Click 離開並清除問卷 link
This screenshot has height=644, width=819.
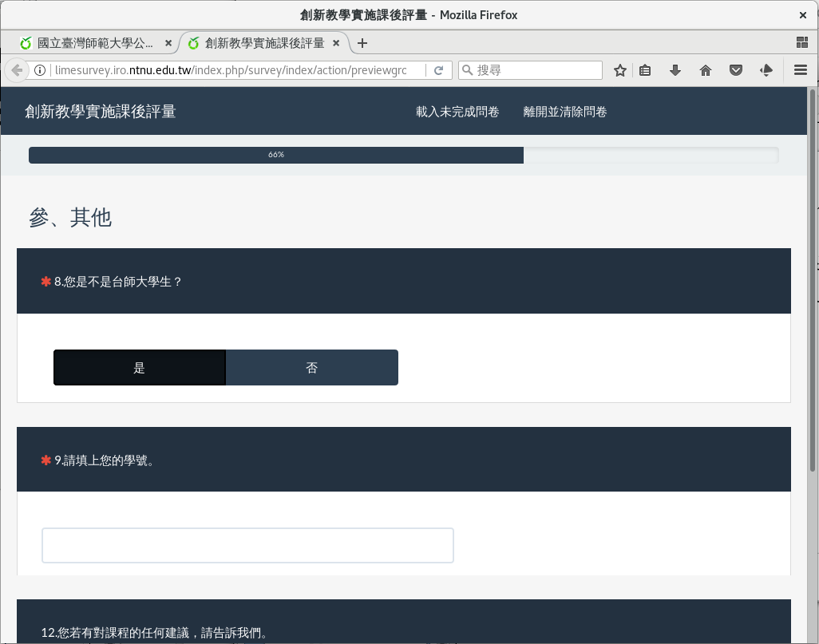coord(564,112)
